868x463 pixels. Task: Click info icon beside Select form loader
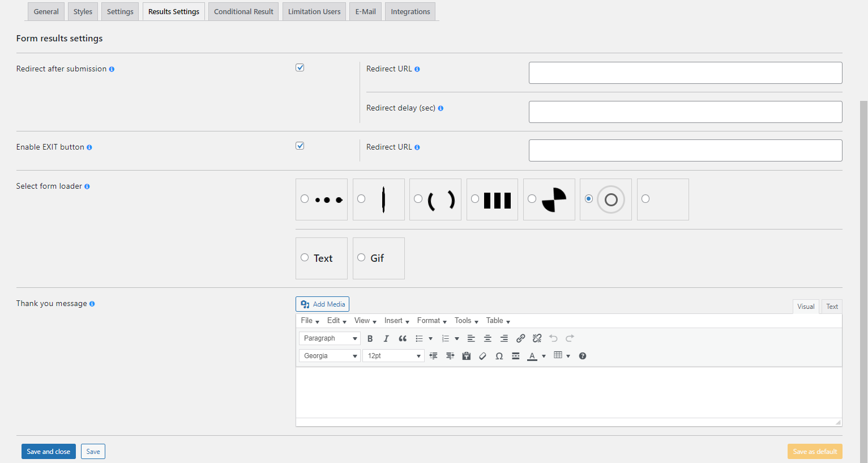(x=87, y=186)
